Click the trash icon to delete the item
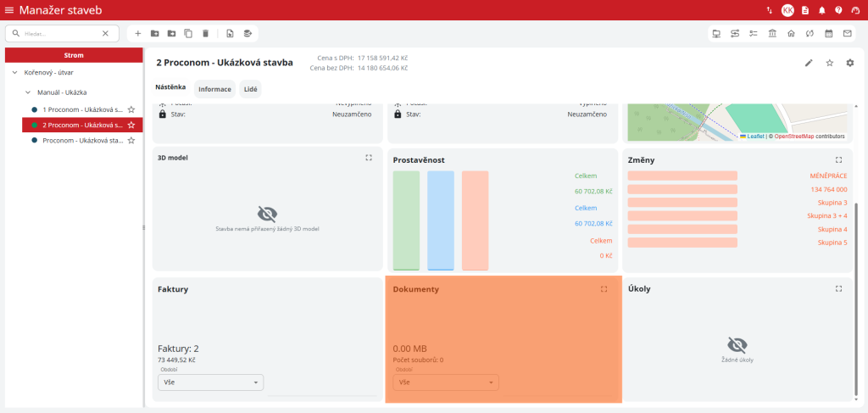 [x=205, y=33]
